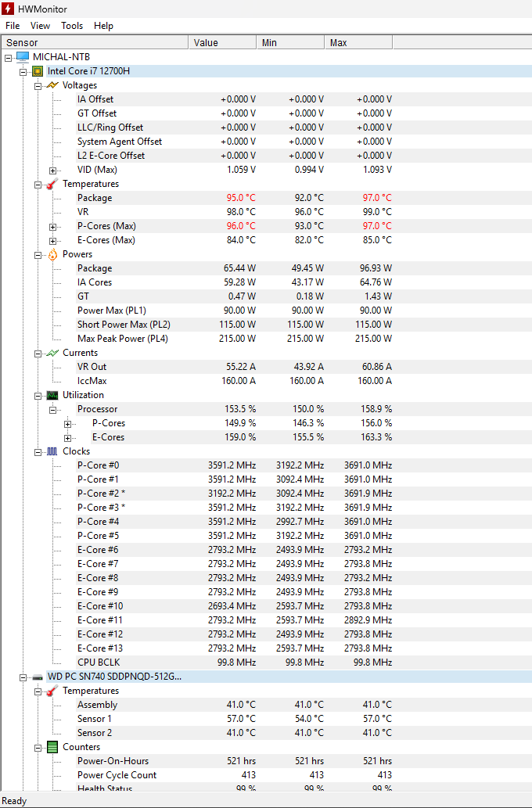Click the Voltages lightning icon
The width and height of the screenshot is (532, 808).
(52, 85)
